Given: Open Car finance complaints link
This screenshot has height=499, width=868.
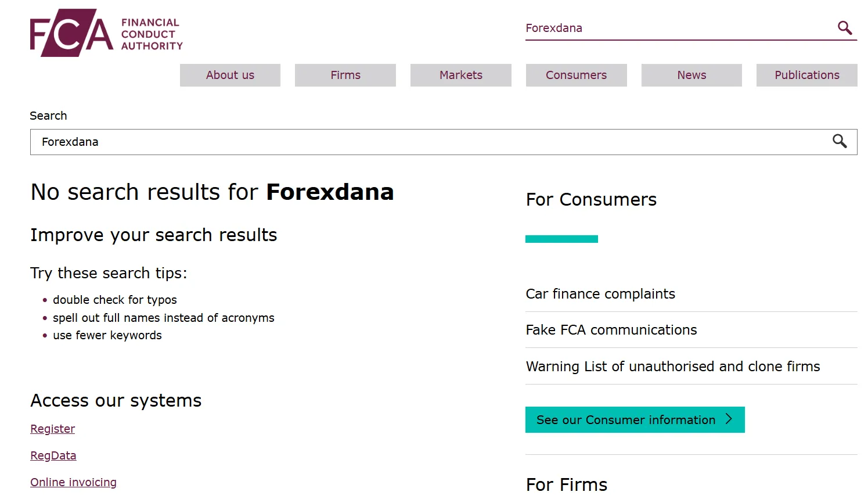Looking at the screenshot, I should [600, 294].
